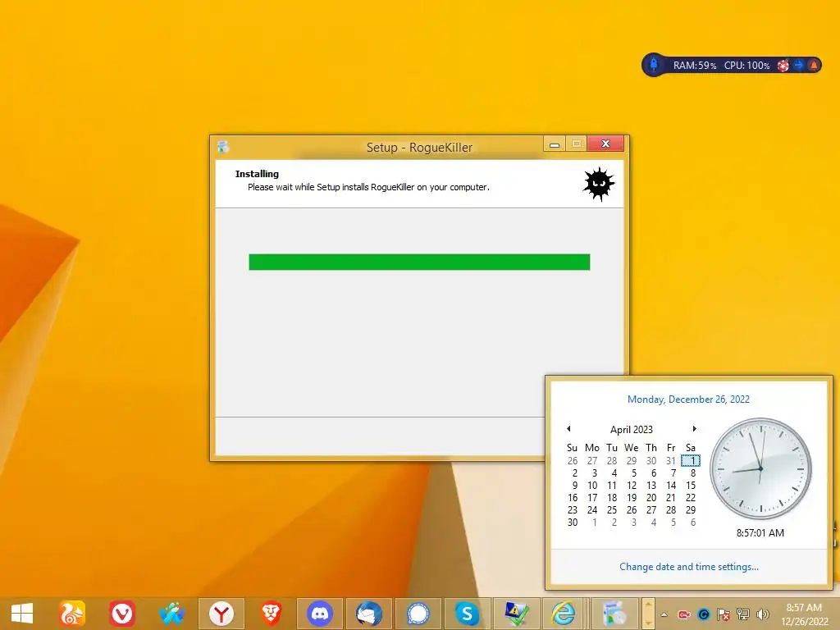This screenshot has width=840, height=630.
Task: Click the RogueKiller spiky logo in installer
Action: (599, 184)
